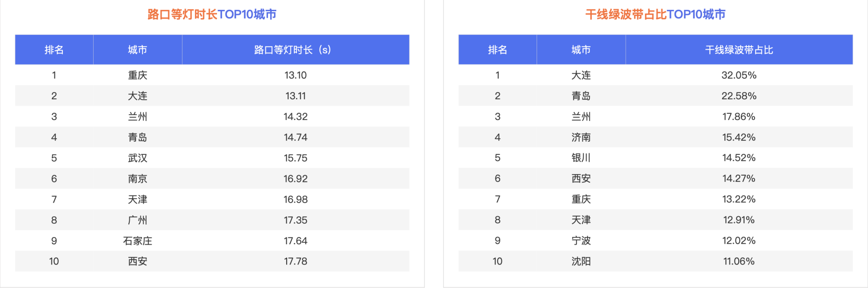Click the 石家庄 city cell
This screenshot has height=288, width=868.
(x=137, y=241)
